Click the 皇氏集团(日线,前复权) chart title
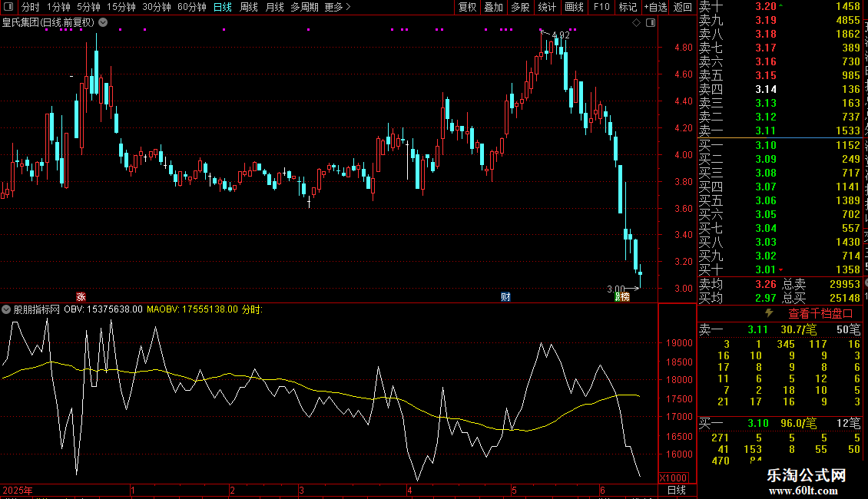This screenshot has height=499, width=868. tap(48, 23)
